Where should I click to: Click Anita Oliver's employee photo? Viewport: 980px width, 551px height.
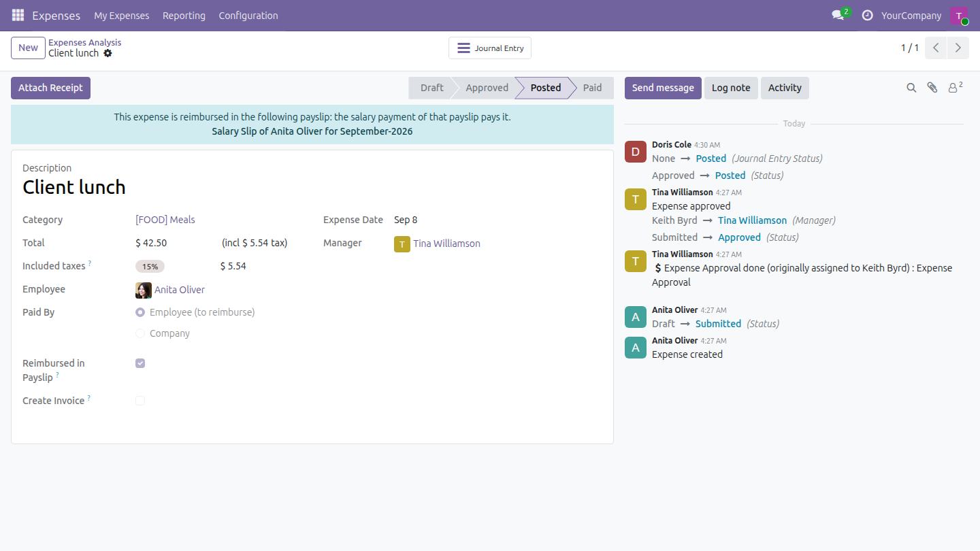pyautogui.click(x=144, y=290)
